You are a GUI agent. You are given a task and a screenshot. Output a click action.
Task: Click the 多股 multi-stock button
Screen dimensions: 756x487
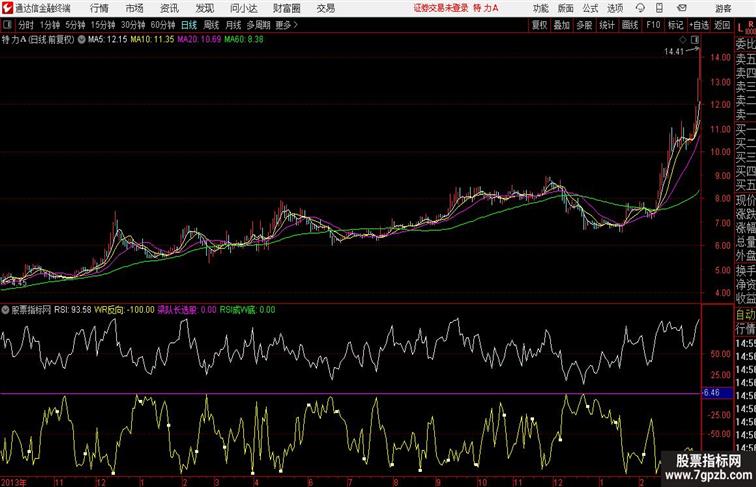coord(584,25)
